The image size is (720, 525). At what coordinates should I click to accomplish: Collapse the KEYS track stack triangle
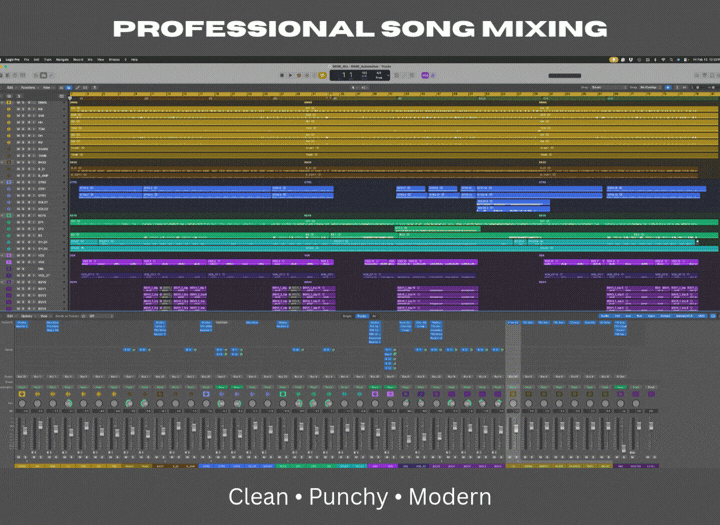coord(3,215)
